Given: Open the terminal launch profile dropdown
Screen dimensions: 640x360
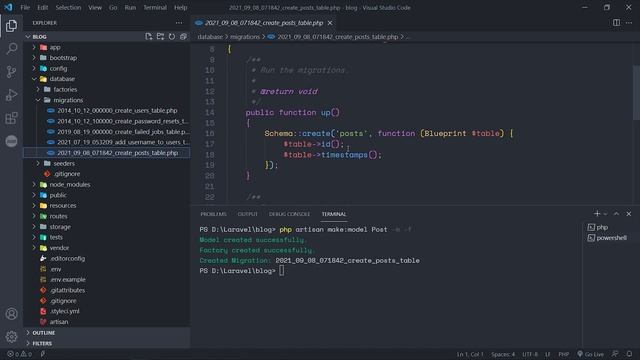Looking at the screenshot, I should click(x=605, y=214).
